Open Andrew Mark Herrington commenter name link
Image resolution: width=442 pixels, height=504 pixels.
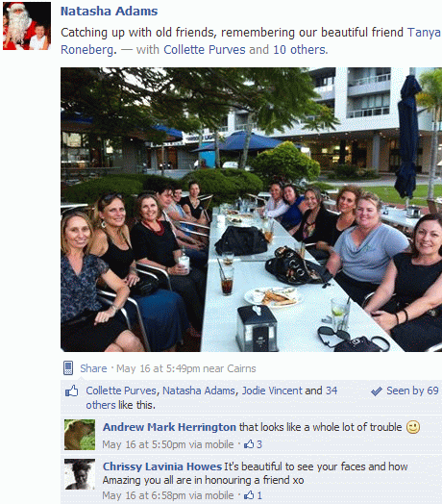pos(169,427)
